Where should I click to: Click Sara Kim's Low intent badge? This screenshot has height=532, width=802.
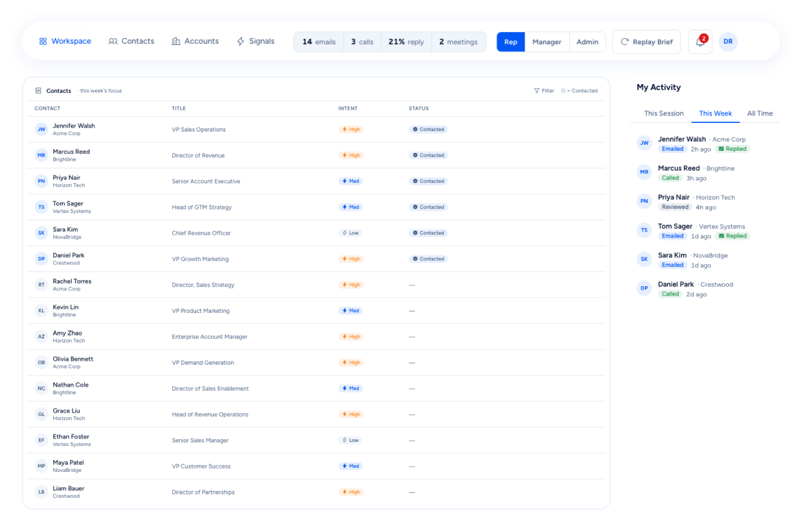coord(350,233)
